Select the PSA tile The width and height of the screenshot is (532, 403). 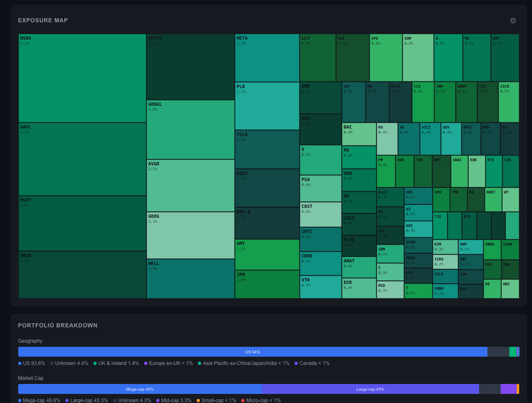(321, 188)
